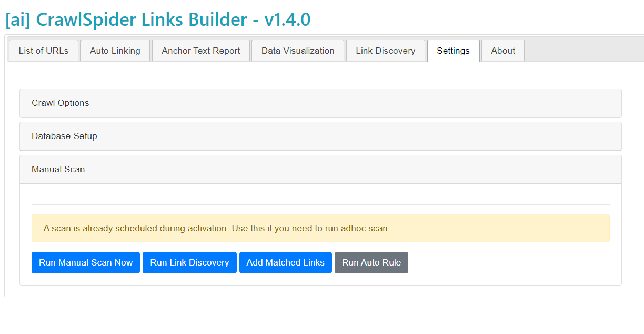Viewport: 644px width, 334px height.
Task: Click the yellow adhoc scan warning notice
Action: coord(321,228)
